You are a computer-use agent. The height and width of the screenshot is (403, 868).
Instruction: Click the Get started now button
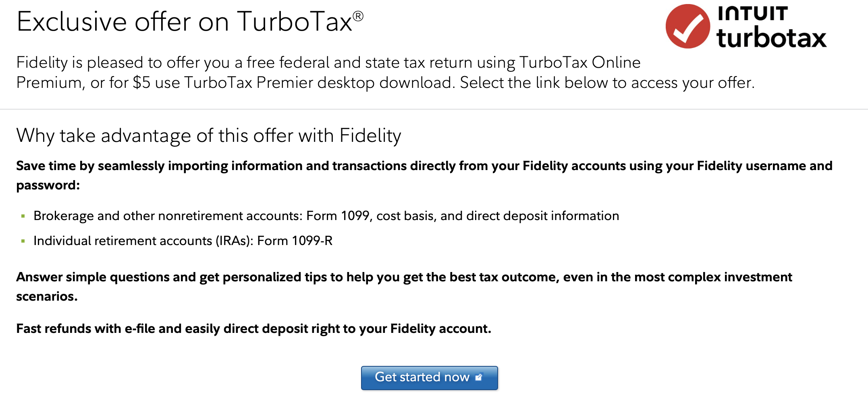[430, 378]
